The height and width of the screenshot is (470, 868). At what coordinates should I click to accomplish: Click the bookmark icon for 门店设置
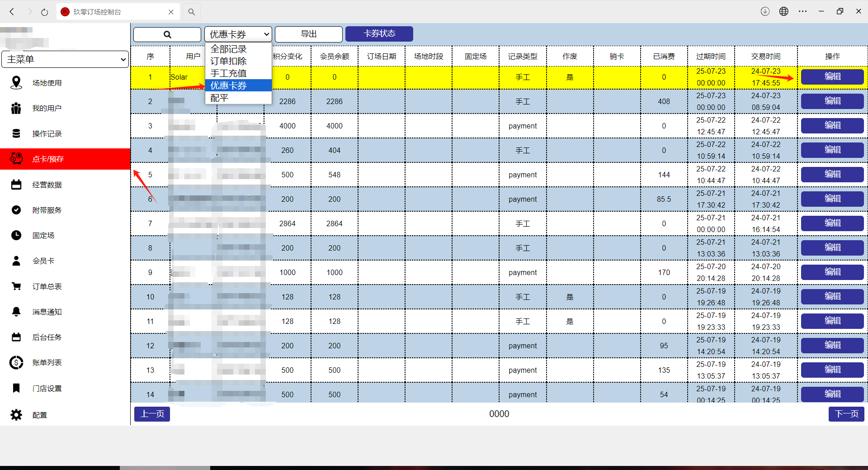tap(16, 388)
